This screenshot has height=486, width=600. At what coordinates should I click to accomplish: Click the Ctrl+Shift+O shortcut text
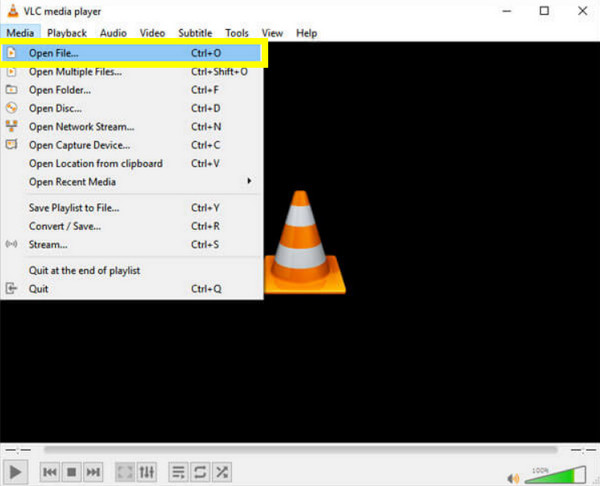[x=219, y=72]
